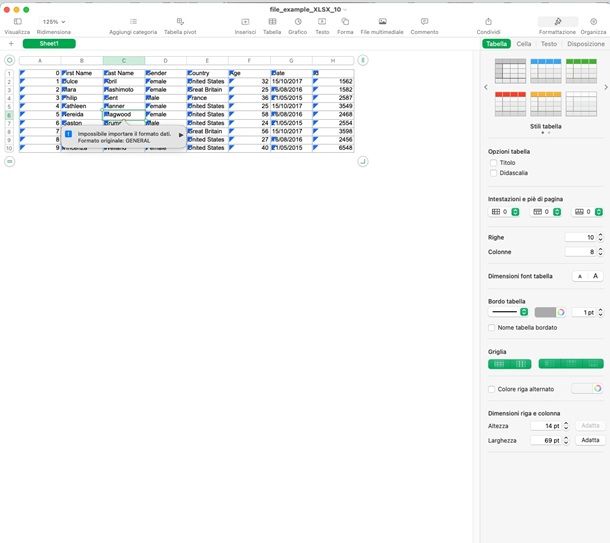Open the Bordo tabella line style dropdown

(509, 313)
